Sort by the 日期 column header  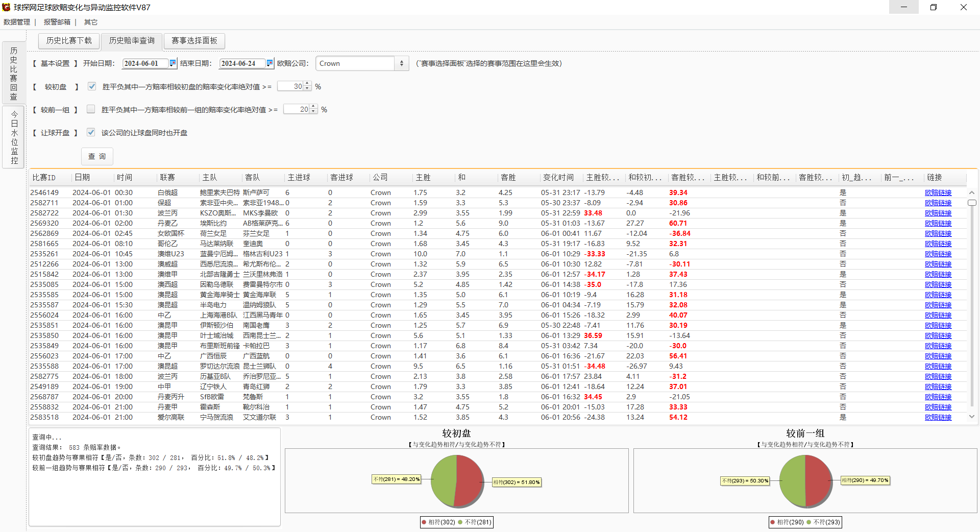93,177
